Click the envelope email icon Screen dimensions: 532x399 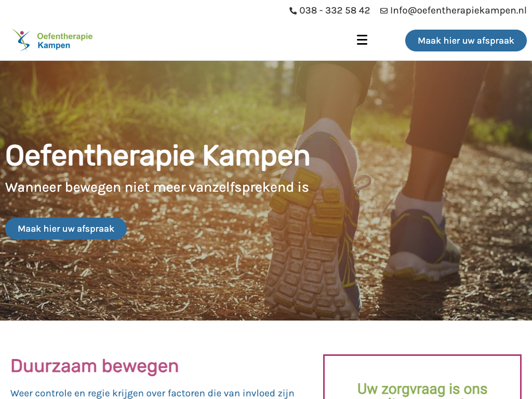coord(384,11)
